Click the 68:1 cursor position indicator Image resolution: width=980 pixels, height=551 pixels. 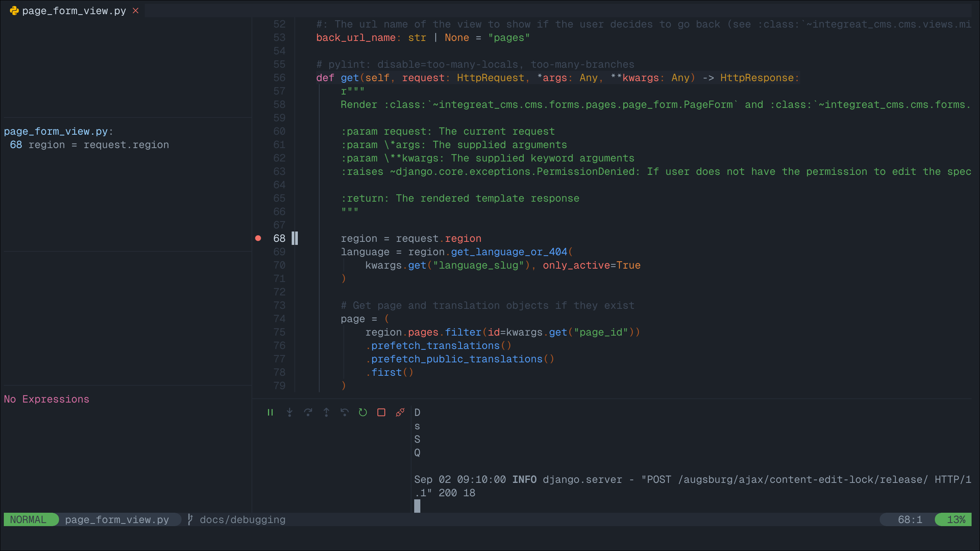point(910,520)
